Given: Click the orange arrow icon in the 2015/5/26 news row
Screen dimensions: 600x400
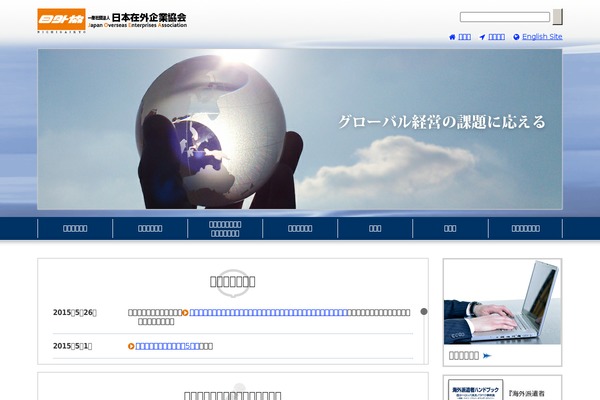Looking at the screenshot, I should click(x=185, y=313).
